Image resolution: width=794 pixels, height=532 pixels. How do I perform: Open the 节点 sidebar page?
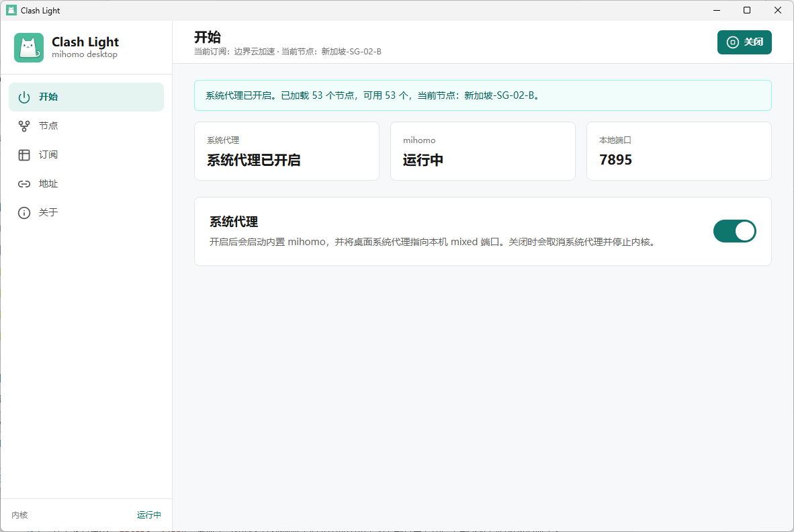click(86, 126)
